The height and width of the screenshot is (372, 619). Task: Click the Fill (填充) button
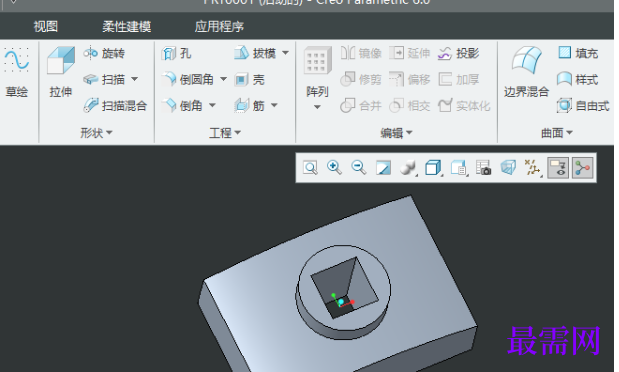pos(578,53)
